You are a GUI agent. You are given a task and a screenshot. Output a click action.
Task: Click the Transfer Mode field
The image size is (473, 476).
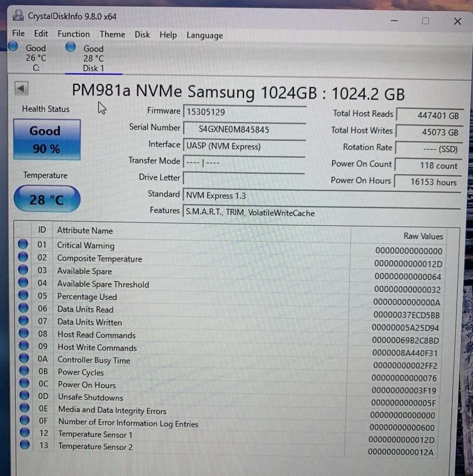(244, 162)
